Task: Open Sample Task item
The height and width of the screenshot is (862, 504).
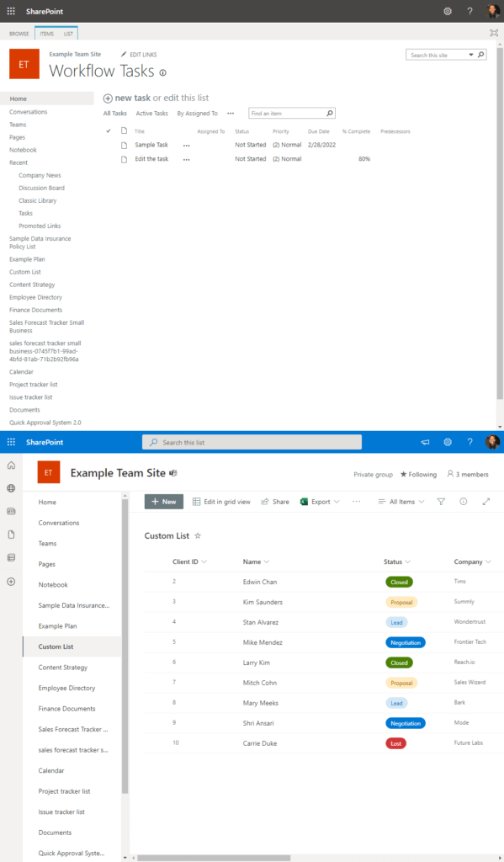Action: tap(151, 145)
